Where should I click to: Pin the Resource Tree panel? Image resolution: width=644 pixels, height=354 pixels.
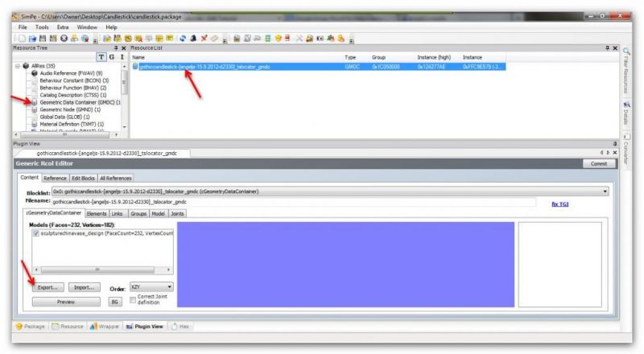click(114, 48)
